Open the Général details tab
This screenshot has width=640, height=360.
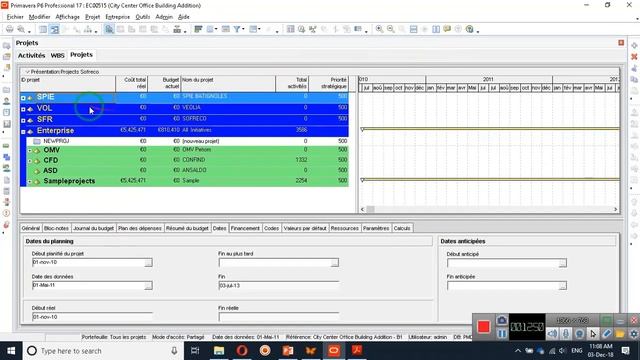click(31, 228)
